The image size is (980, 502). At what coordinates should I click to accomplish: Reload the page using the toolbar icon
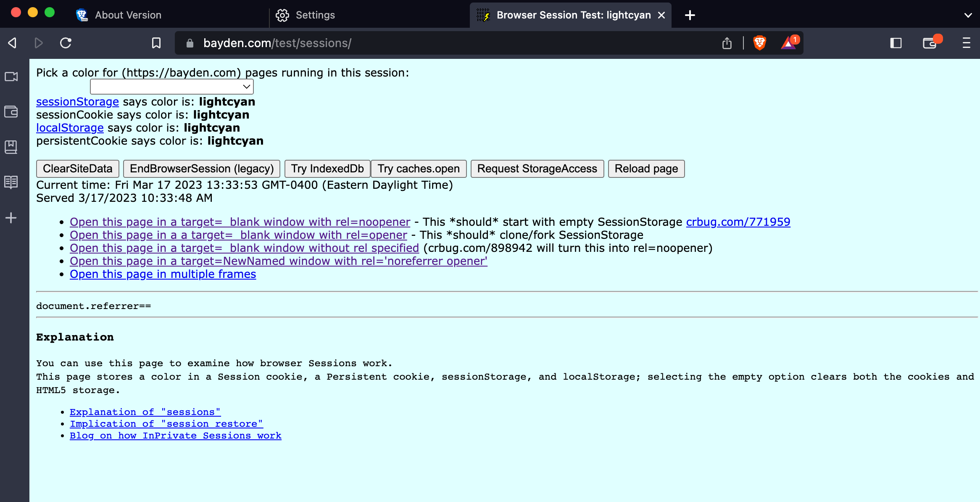66,43
